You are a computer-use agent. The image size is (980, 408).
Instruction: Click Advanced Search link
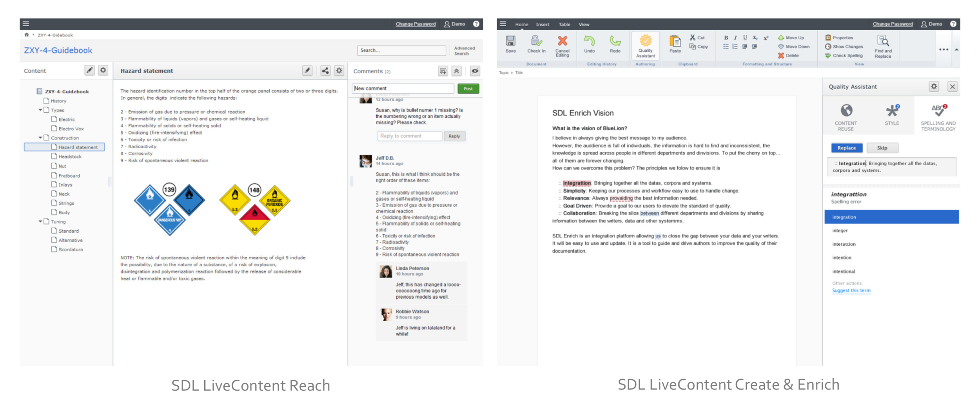[x=465, y=51]
